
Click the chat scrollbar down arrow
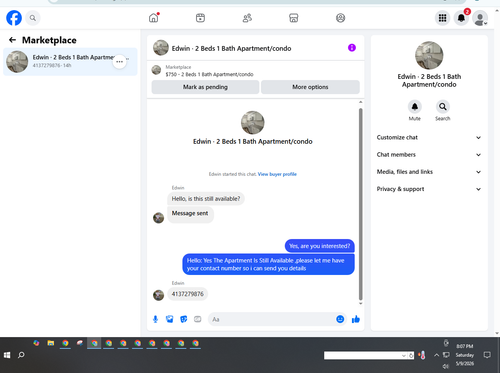pyautogui.click(x=361, y=303)
